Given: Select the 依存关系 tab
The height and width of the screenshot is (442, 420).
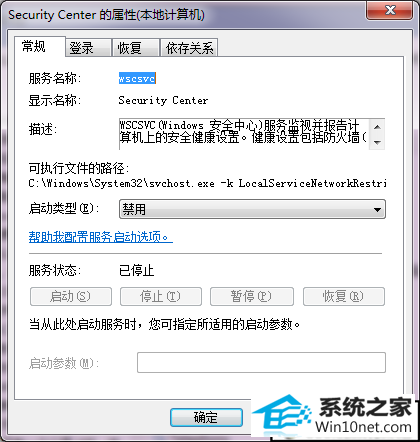Looking at the screenshot, I should pyautogui.click(x=189, y=48).
